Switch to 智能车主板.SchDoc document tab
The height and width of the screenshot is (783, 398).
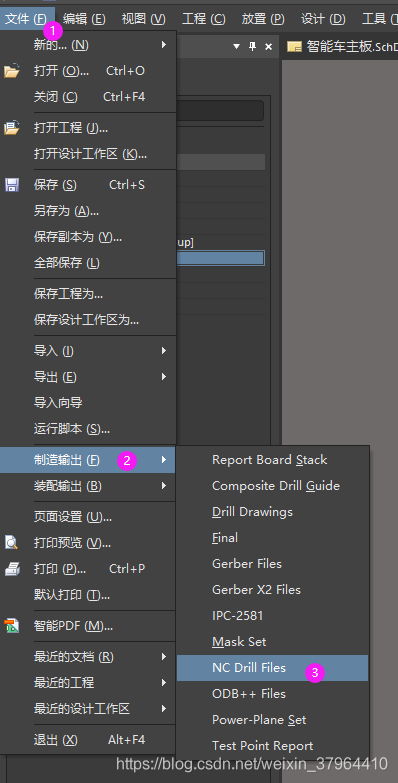(342, 47)
